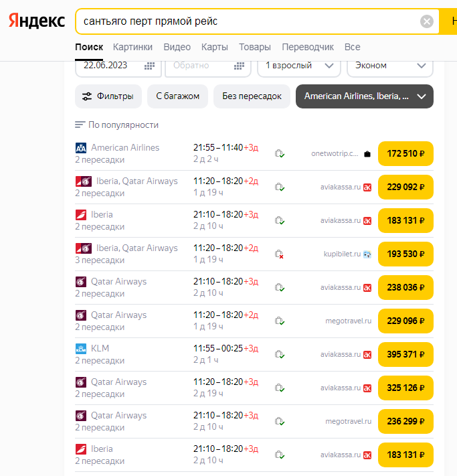Open the Эконом class dropdown
457x476 pixels.
click(x=389, y=66)
